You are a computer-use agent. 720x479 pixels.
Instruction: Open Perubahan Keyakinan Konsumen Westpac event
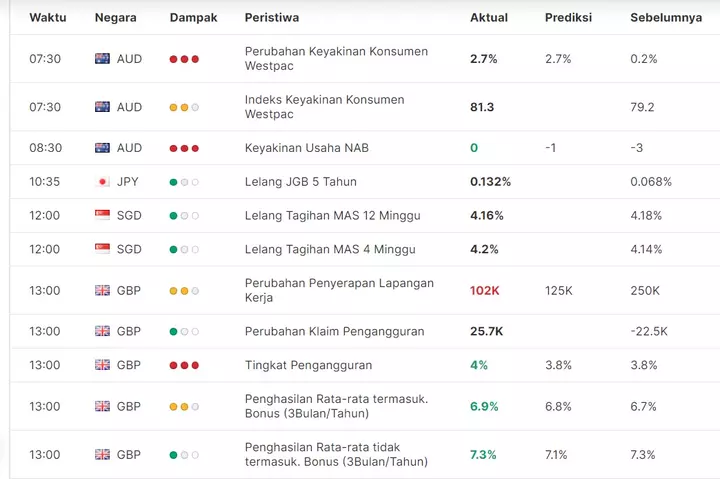click(336, 58)
